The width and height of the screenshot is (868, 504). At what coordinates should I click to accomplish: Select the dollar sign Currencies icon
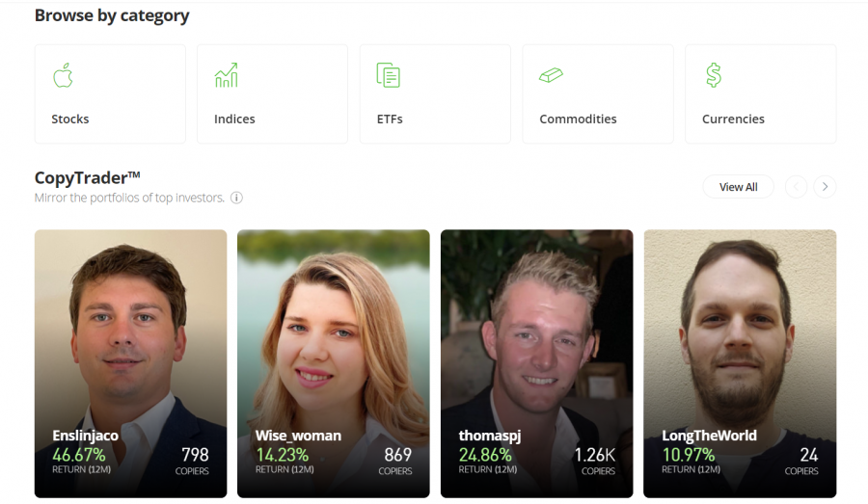pyautogui.click(x=714, y=75)
